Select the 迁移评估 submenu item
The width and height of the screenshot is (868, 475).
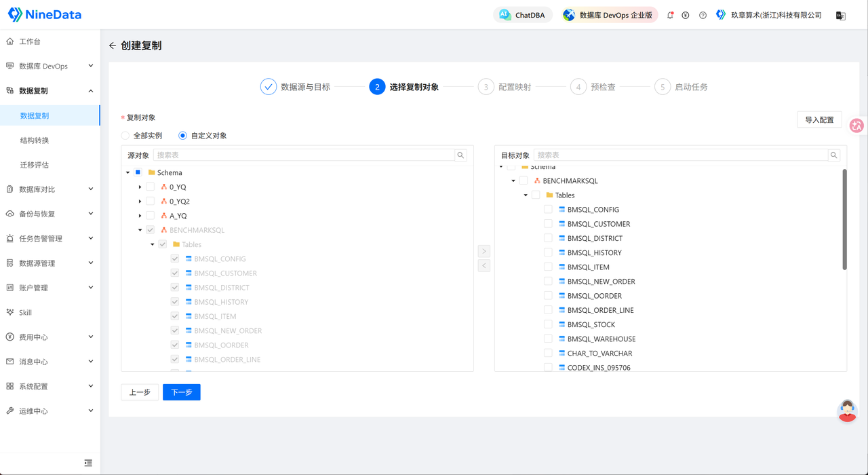pos(35,164)
